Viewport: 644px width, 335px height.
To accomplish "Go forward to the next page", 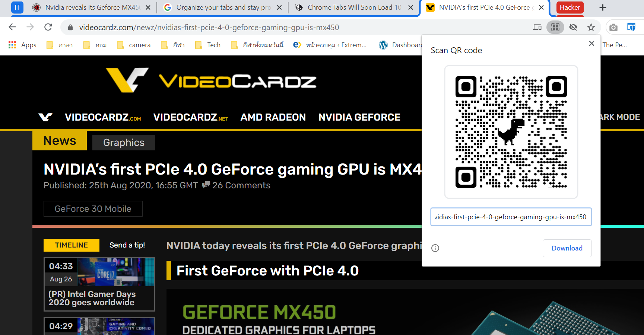I will (30, 27).
